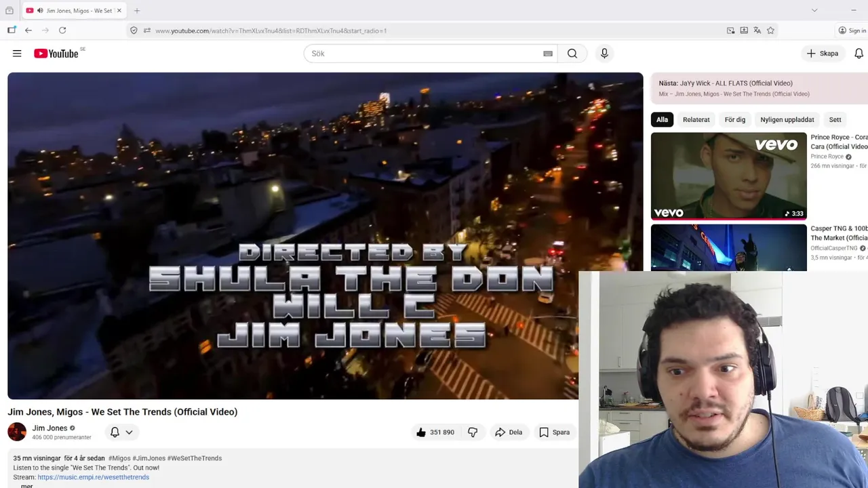The image size is (868, 488).
Task: Click '406 000 prenumeranter' subscriber count
Action: click(62, 438)
